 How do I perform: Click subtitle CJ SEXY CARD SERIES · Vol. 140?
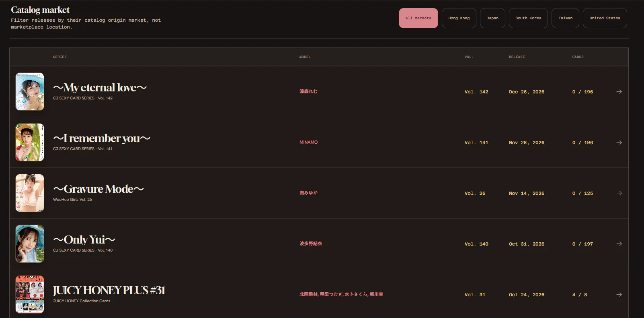pos(83,250)
